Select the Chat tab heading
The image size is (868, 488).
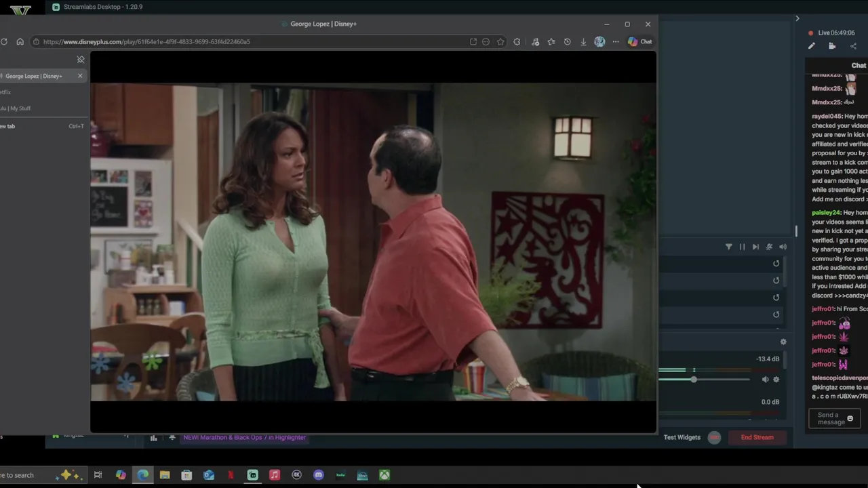(x=859, y=66)
